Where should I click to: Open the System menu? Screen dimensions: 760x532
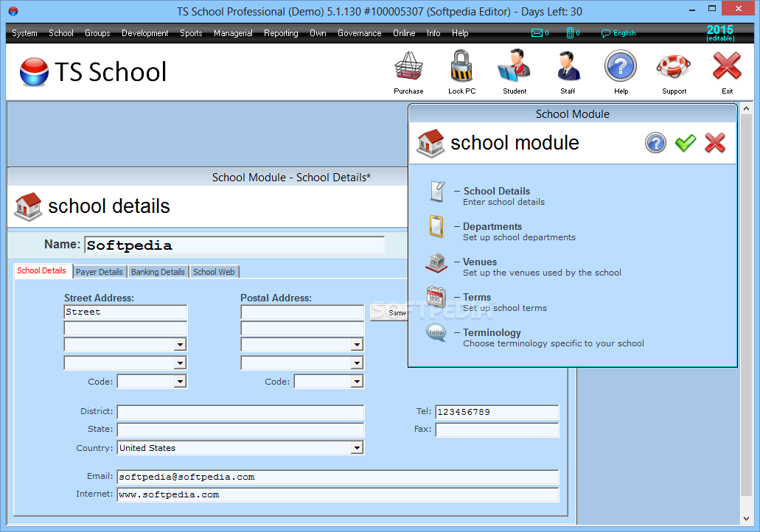click(25, 33)
